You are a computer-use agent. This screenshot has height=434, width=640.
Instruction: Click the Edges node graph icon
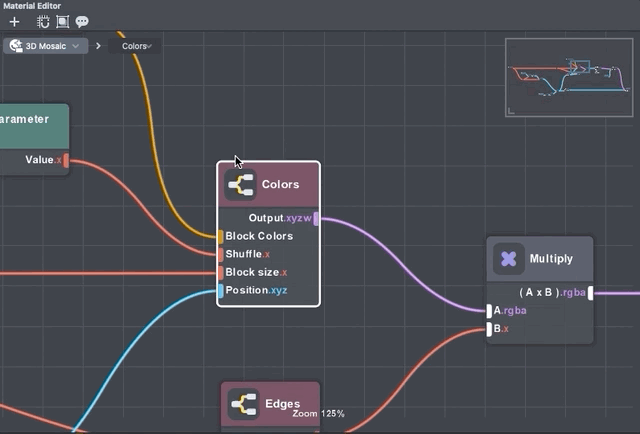click(244, 404)
